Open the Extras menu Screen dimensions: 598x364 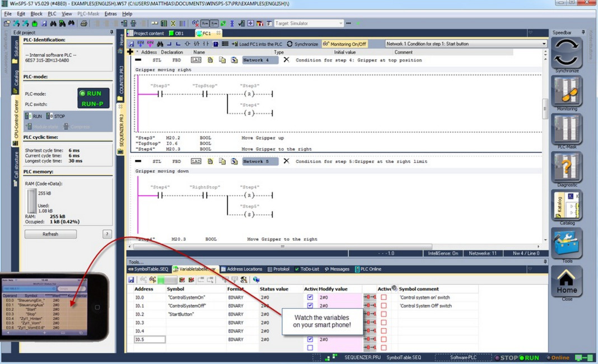click(x=111, y=13)
